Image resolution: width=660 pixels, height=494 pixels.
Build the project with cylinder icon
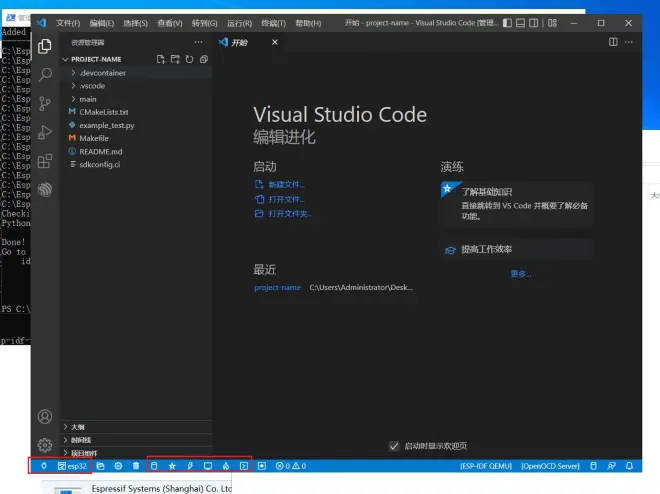(x=154, y=466)
